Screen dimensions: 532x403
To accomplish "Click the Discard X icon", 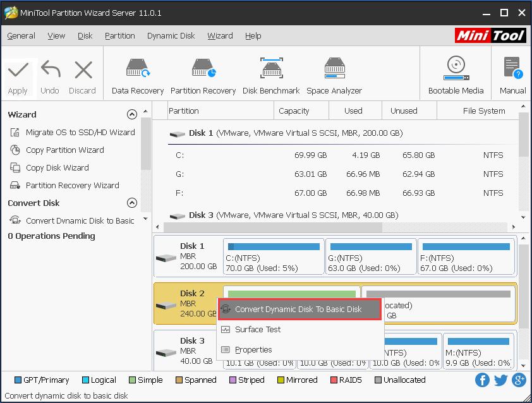I will click(x=83, y=70).
